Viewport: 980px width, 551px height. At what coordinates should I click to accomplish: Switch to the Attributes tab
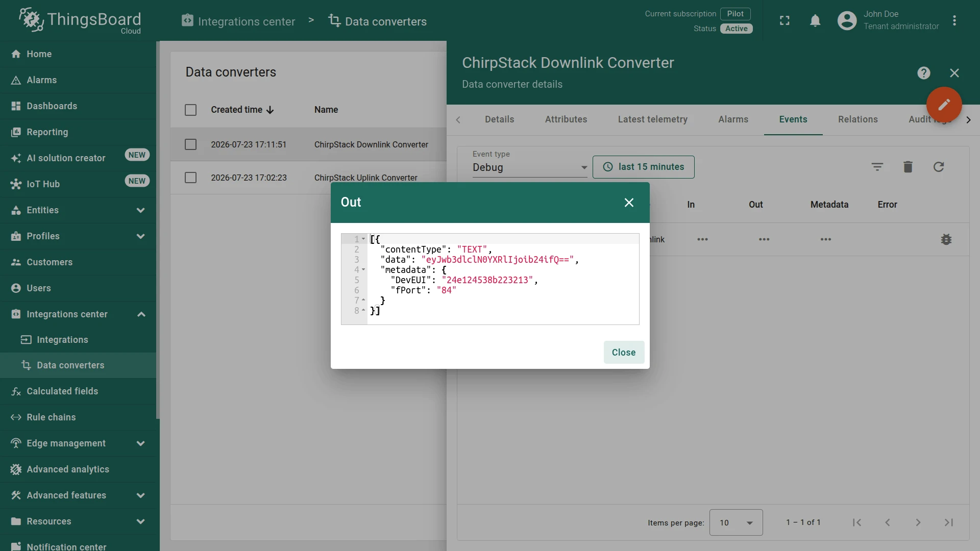tap(566, 119)
